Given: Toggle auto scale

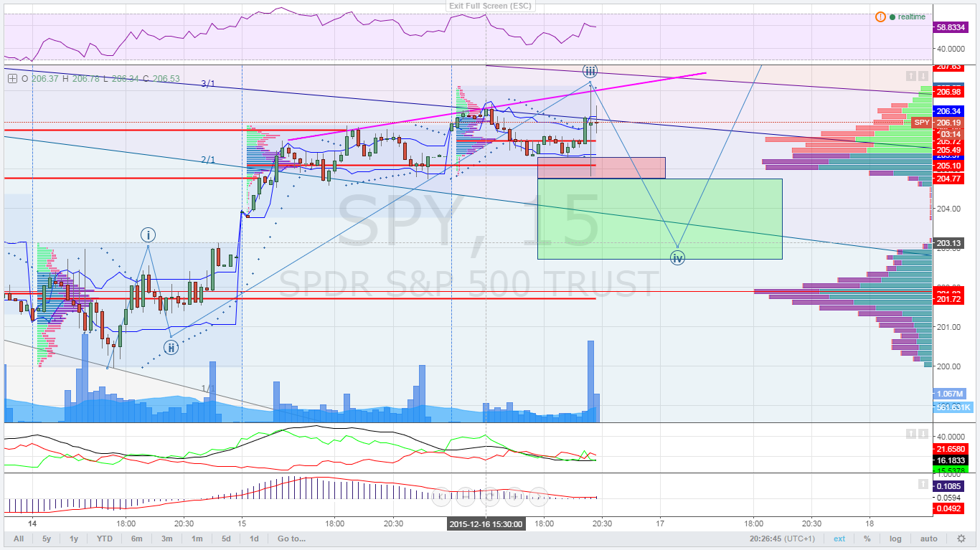Looking at the screenshot, I should (929, 539).
